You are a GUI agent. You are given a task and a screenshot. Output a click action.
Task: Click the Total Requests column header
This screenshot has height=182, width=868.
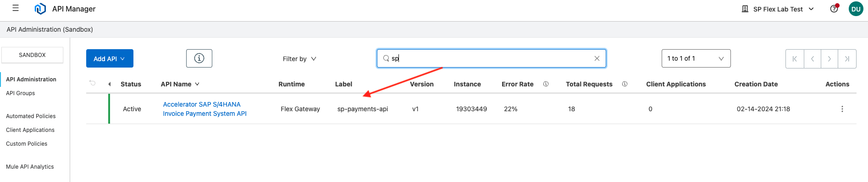[589, 84]
